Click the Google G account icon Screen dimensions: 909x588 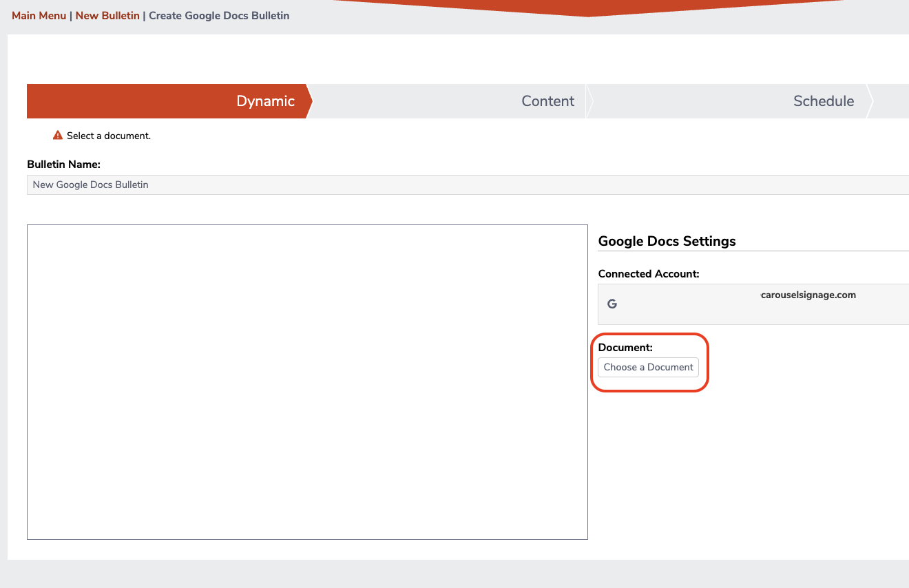612,304
